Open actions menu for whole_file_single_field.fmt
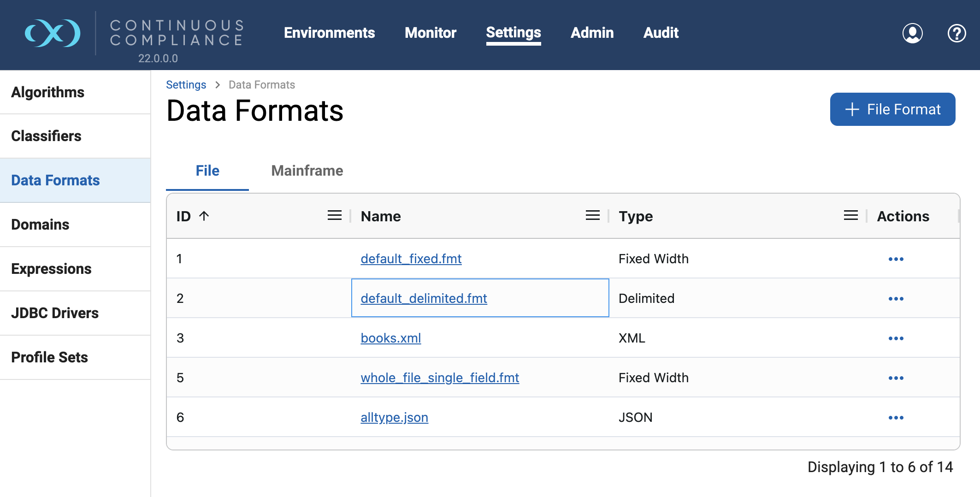Viewport: 980px width, 497px height. tap(896, 378)
